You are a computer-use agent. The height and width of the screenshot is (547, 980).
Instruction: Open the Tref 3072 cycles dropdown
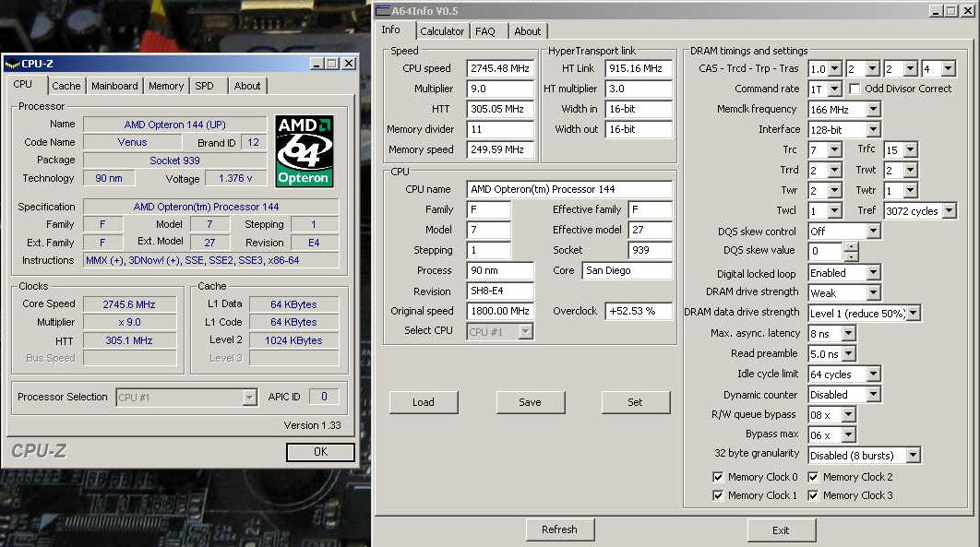click(950, 211)
